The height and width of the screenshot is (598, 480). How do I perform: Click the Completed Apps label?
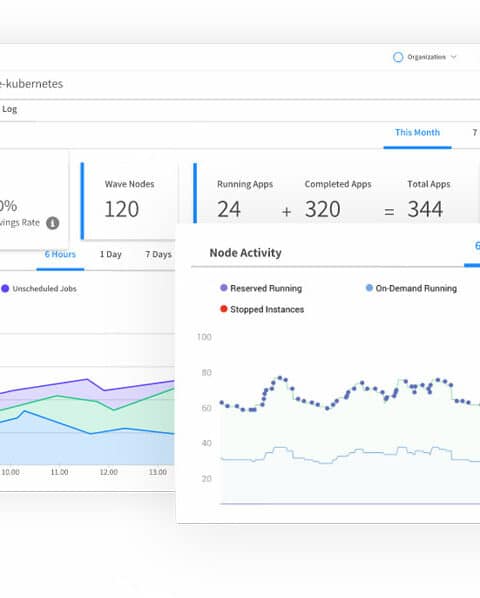[x=338, y=184]
